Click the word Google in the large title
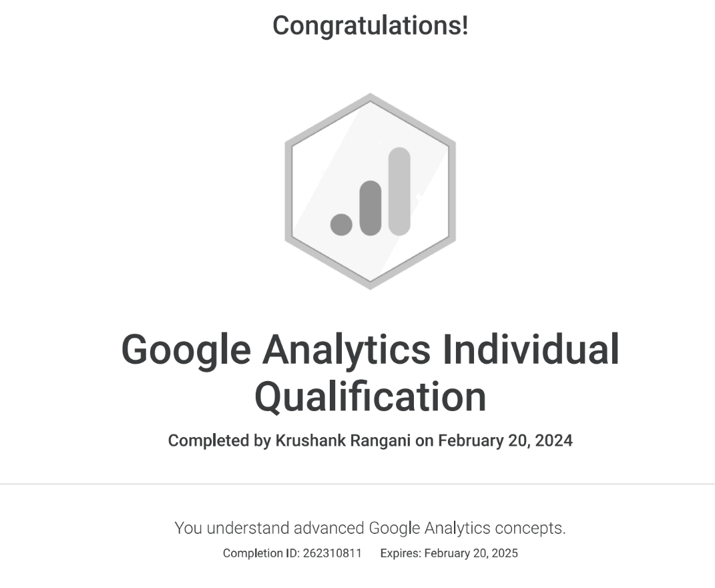The height and width of the screenshot is (588, 715). pyautogui.click(x=186, y=349)
